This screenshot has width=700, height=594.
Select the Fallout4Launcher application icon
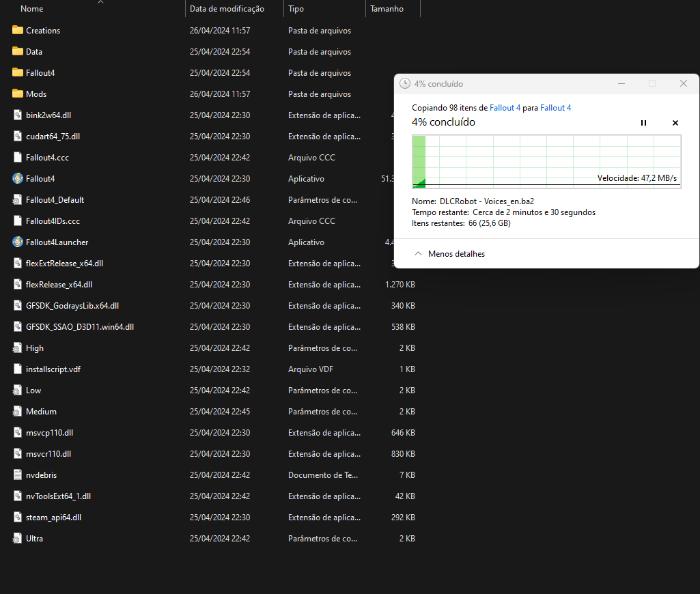tap(17, 242)
